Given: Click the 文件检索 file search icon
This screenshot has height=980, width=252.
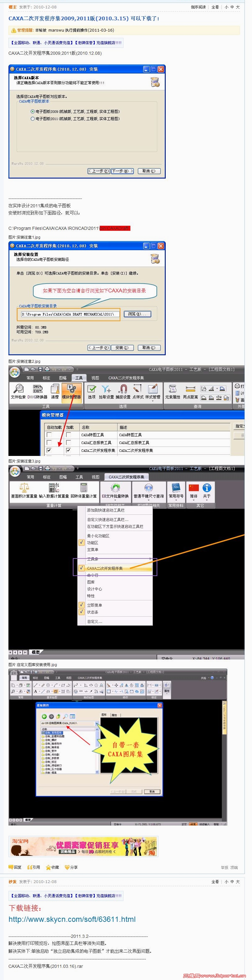Looking at the screenshot, I should click(x=18, y=389).
